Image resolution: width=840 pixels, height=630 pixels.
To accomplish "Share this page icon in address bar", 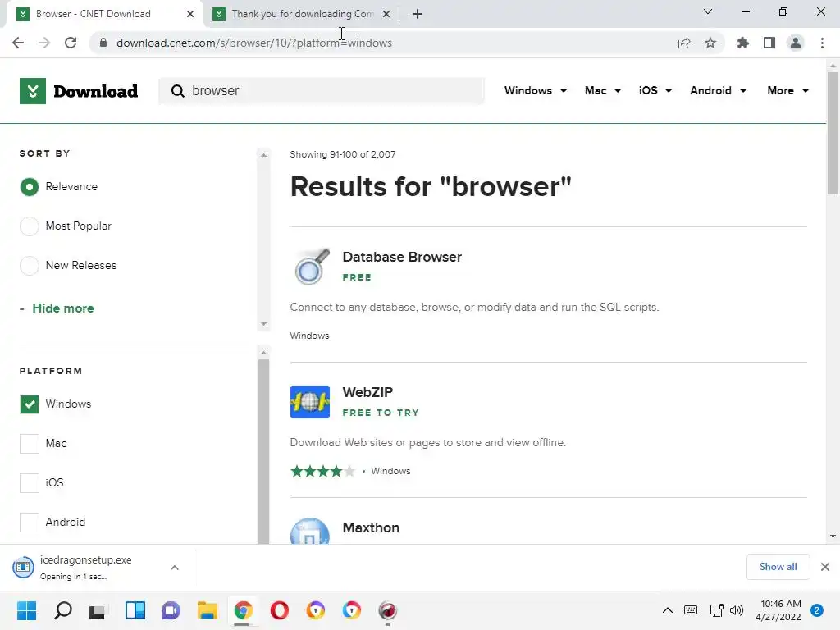I will [684, 43].
